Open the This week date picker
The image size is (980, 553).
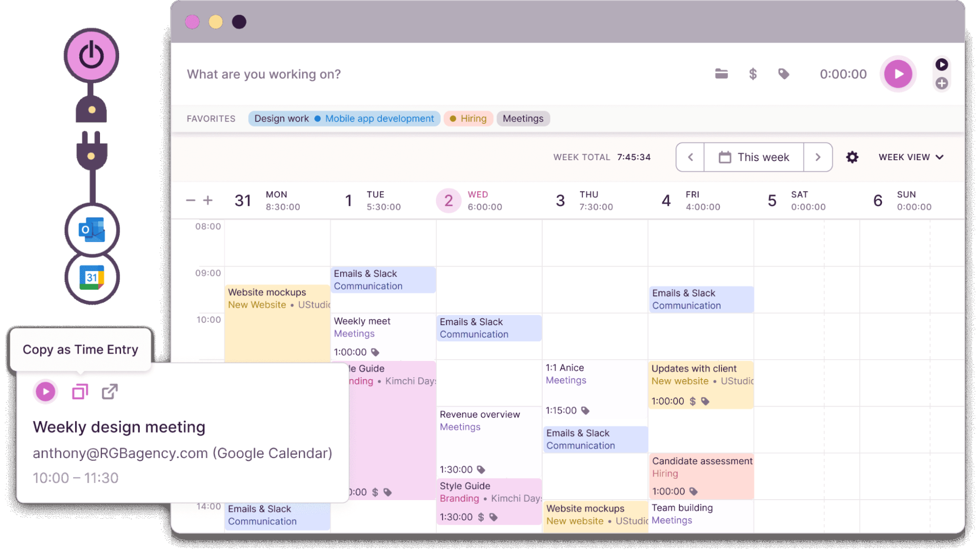pyautogui.click(x=754, y=157)
